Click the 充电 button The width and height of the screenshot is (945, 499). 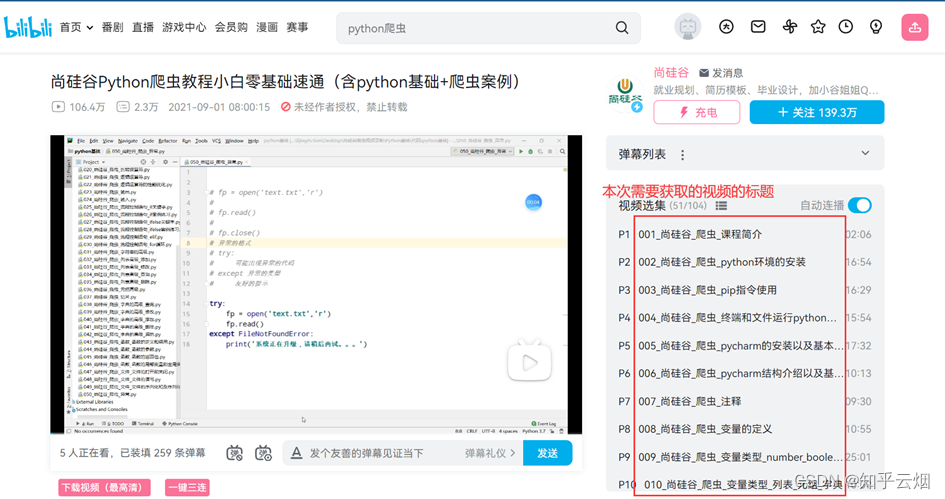click(697, 112)
